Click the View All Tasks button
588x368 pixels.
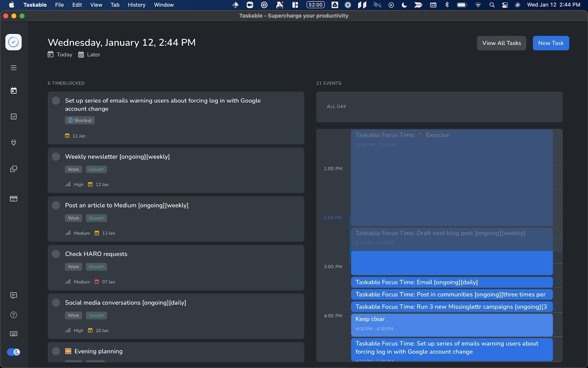tap(501, 43)
